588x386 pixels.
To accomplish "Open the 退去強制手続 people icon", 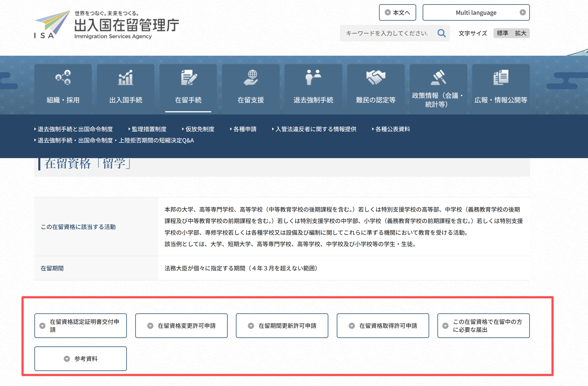I will coord(313,77).
